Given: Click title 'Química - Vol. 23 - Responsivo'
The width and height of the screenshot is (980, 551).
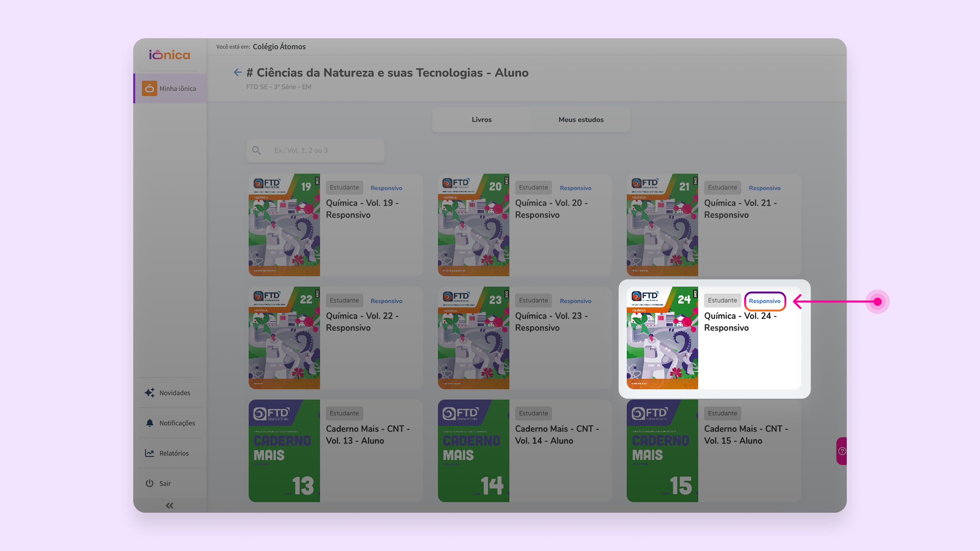Looking at the screenshot, I should pos(551,322).
